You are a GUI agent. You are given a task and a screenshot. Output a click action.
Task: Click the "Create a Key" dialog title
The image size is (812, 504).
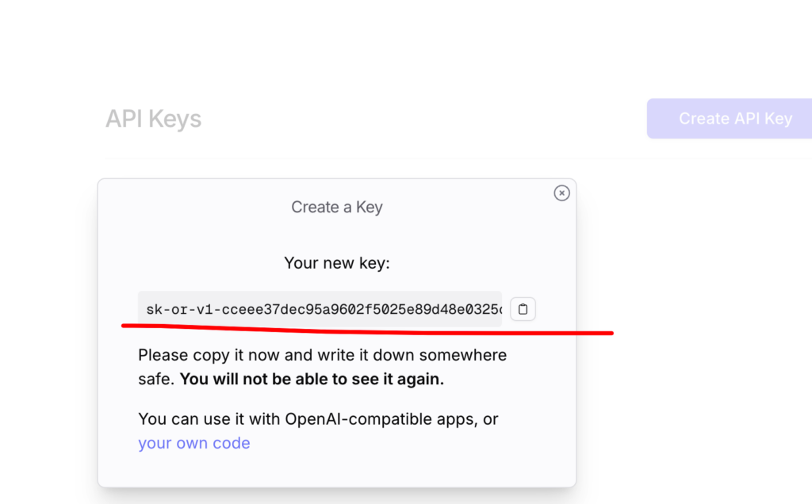[x=337, y=207]
